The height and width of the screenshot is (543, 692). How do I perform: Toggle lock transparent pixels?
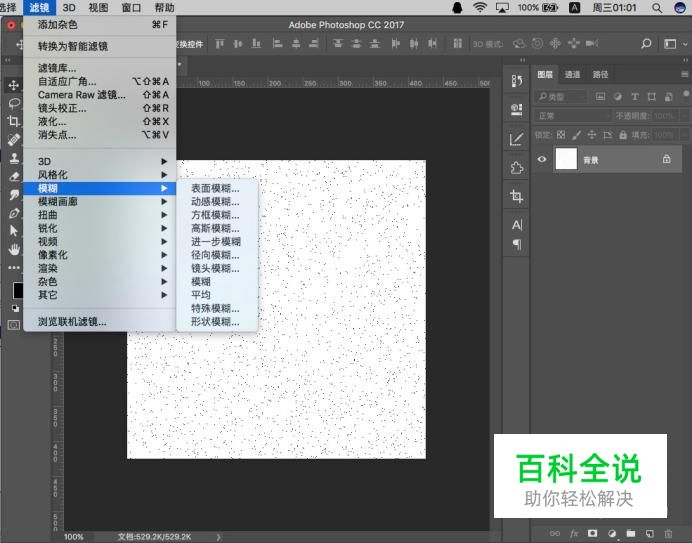(x=561, y=135)
